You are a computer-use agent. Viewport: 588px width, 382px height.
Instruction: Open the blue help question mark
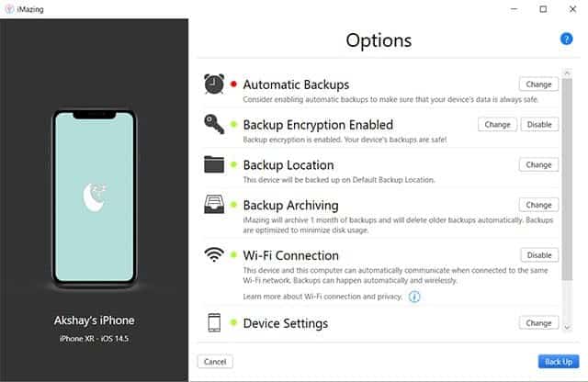click(x=566, y=39)
